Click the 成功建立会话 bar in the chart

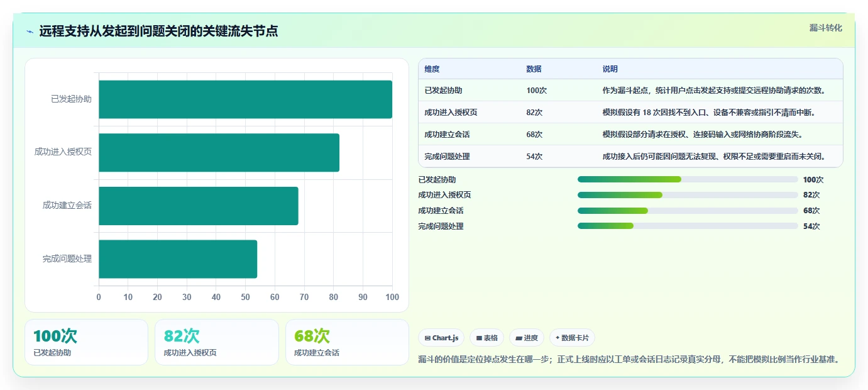coord(199,206)
